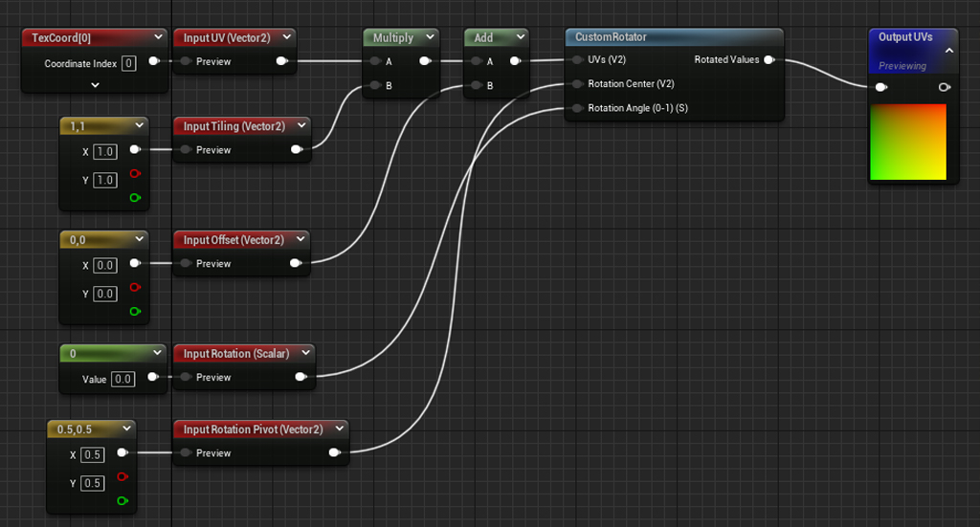The height and width of the screenshot is (527, 980).
Task: Expand the TexCoord[0] node bottom chevron
Action: pyautogui.click(x=95, y=85)
